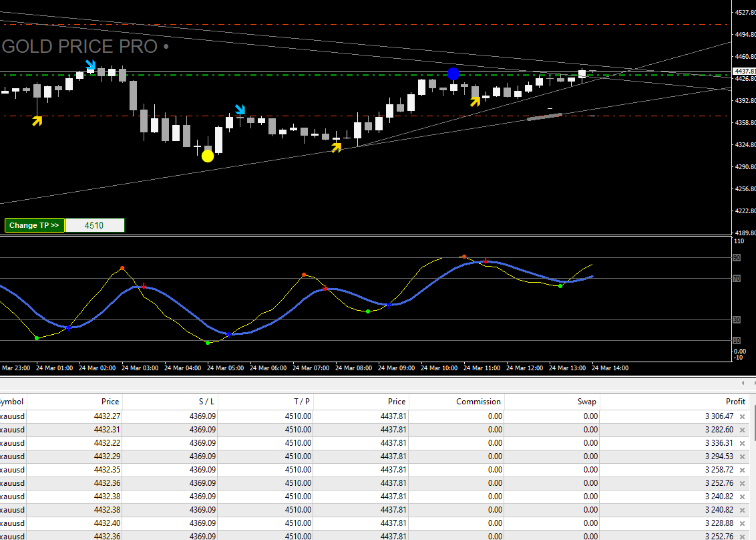Click the large blue circle marker on chart
This screenshot has height=540, width=756.
click(x=453, y=74)
